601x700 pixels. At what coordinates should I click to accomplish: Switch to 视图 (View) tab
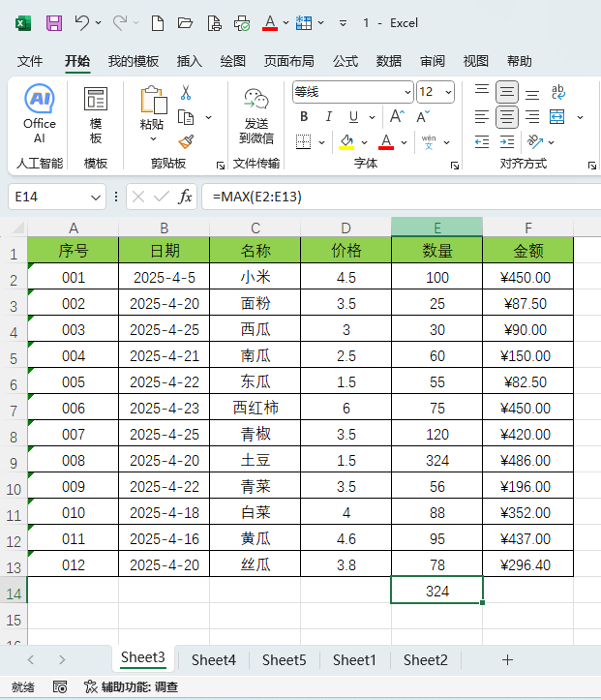(x=475, y=61)
